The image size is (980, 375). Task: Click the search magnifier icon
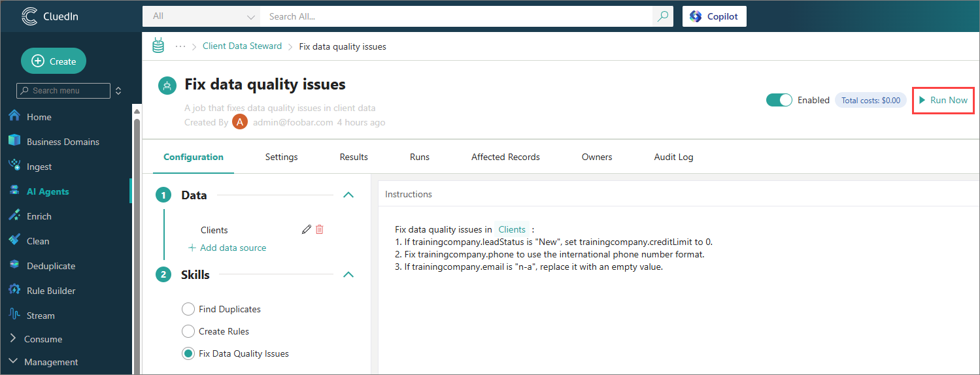pyautogui.click(x=663, y=16)
